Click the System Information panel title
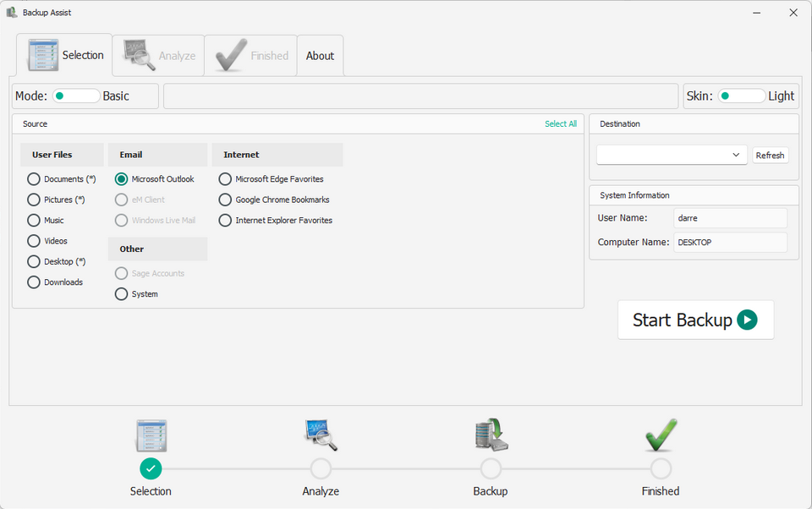Screen dimensions: 812x509 pos(634,195)
